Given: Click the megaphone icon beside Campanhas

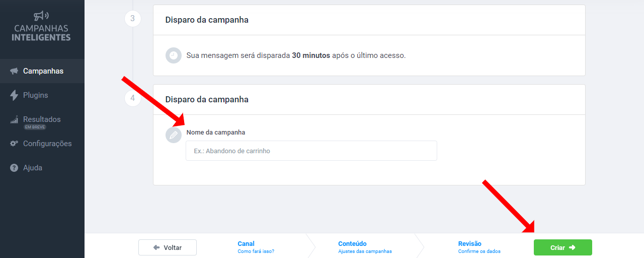Looking at the screenshot, I should tap(14, 71).
